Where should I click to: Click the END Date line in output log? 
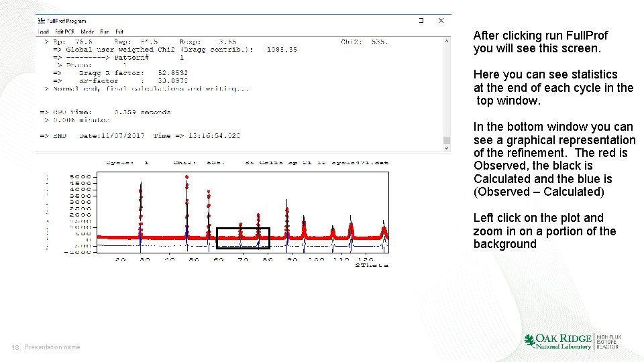(x=140, y=136)
